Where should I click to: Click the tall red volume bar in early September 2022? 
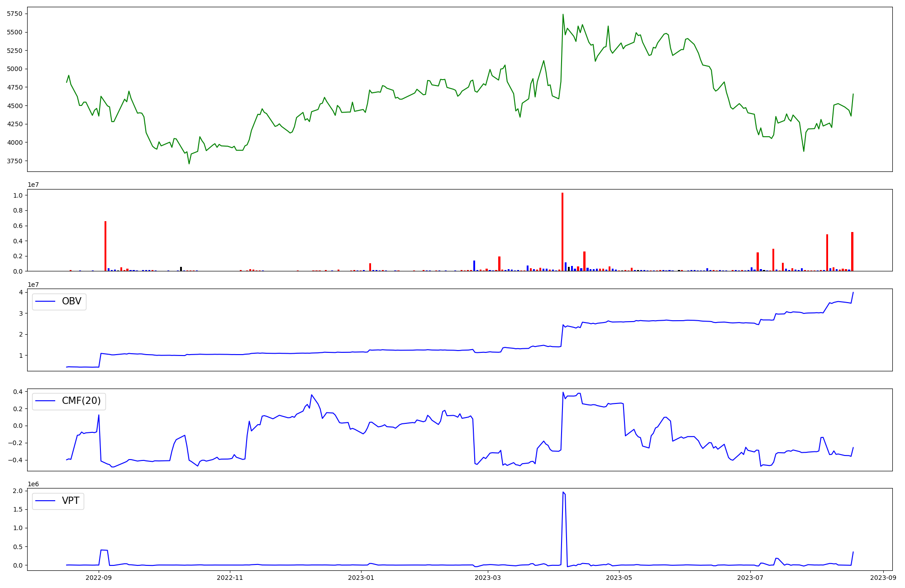point(105,247)
